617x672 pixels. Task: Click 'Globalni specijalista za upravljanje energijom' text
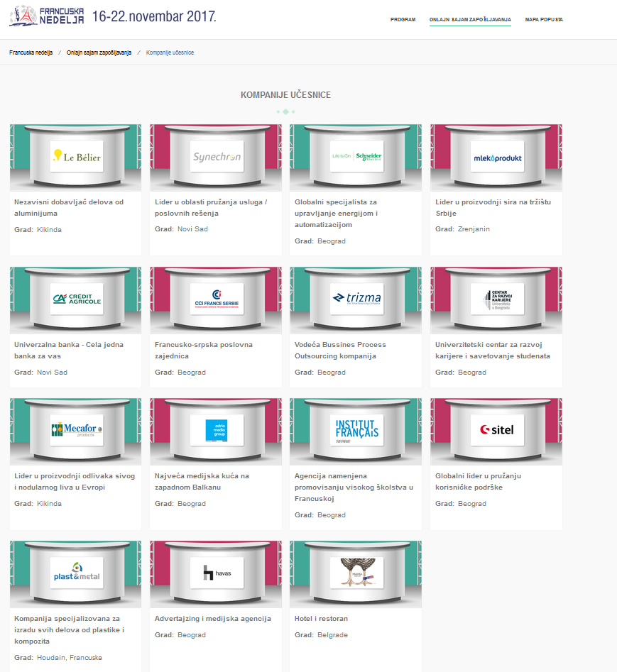(336, 213)
